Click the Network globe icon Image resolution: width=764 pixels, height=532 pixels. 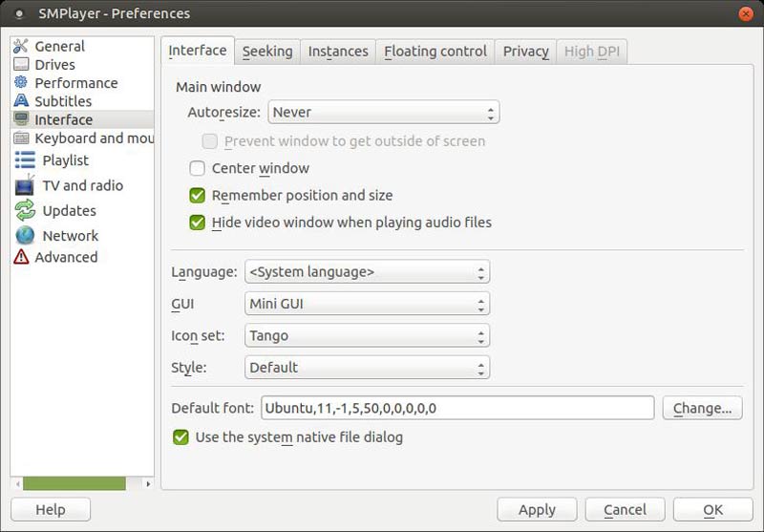click(25, 235)
